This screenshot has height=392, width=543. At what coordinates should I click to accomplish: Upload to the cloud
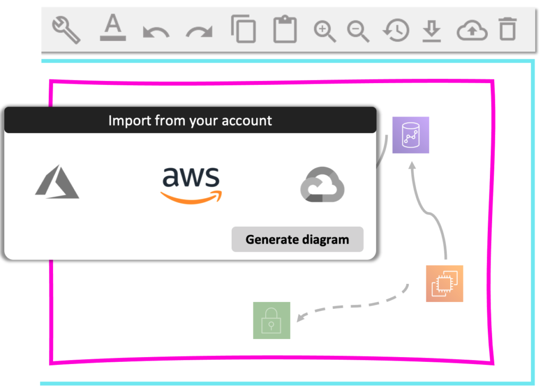(x=472, y=30)
